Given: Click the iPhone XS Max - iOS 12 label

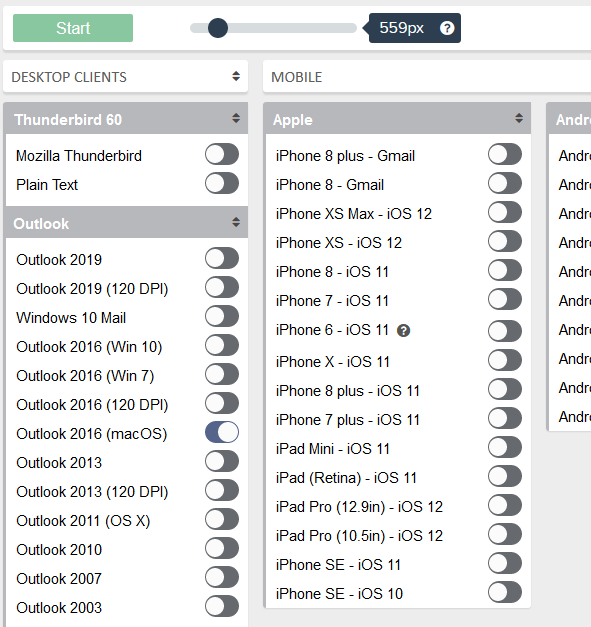Looking at the screenshot, I should [x=354, y=214].
